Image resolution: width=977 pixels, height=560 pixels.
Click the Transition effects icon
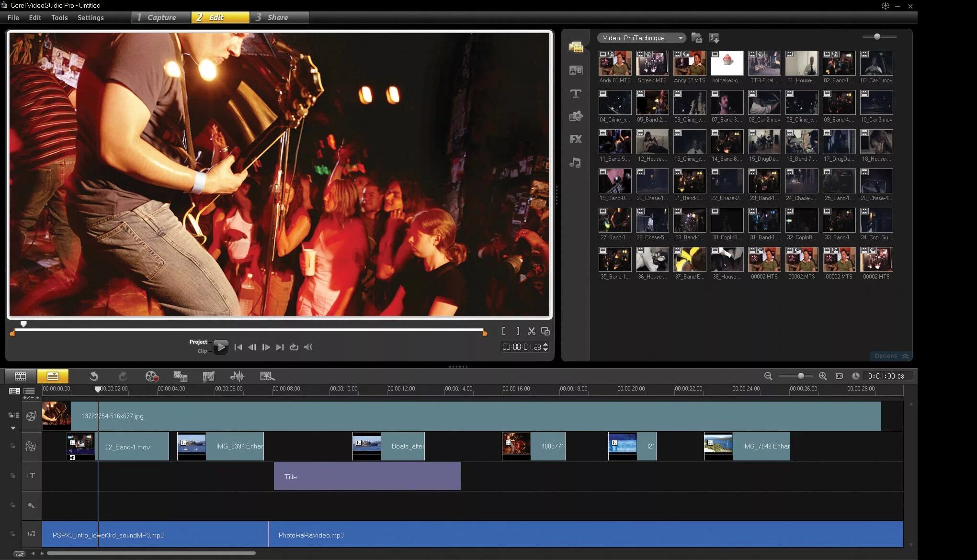click(x=575, y=71)
